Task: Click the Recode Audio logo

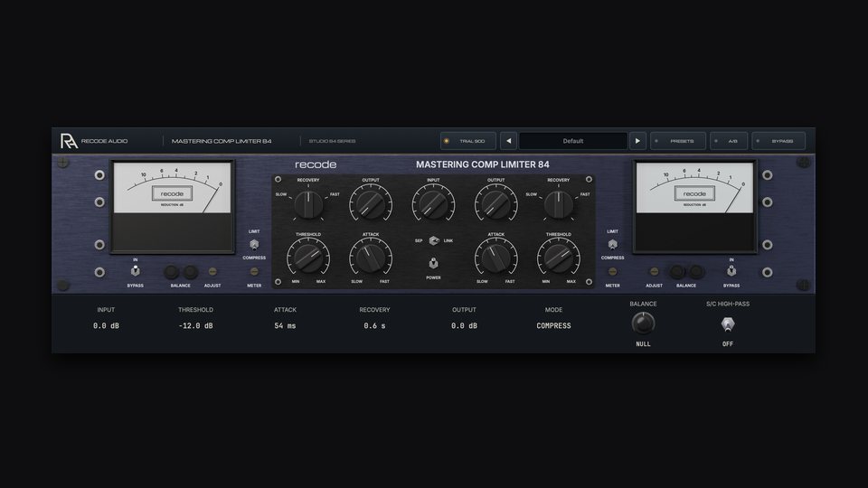Action: point(69,141)
